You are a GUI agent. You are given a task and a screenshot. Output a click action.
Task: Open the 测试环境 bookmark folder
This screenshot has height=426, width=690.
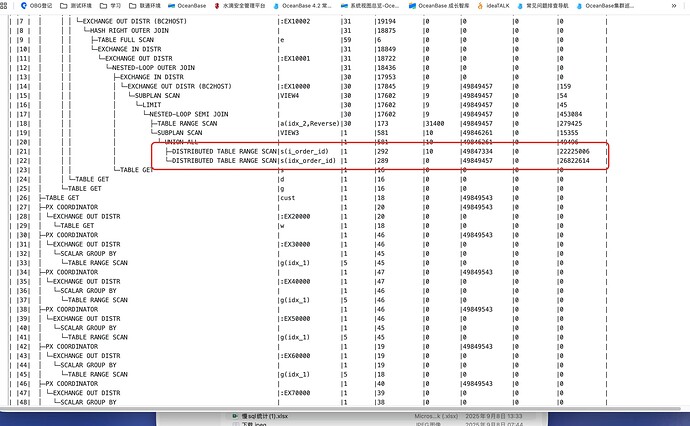tap(76, 6)
